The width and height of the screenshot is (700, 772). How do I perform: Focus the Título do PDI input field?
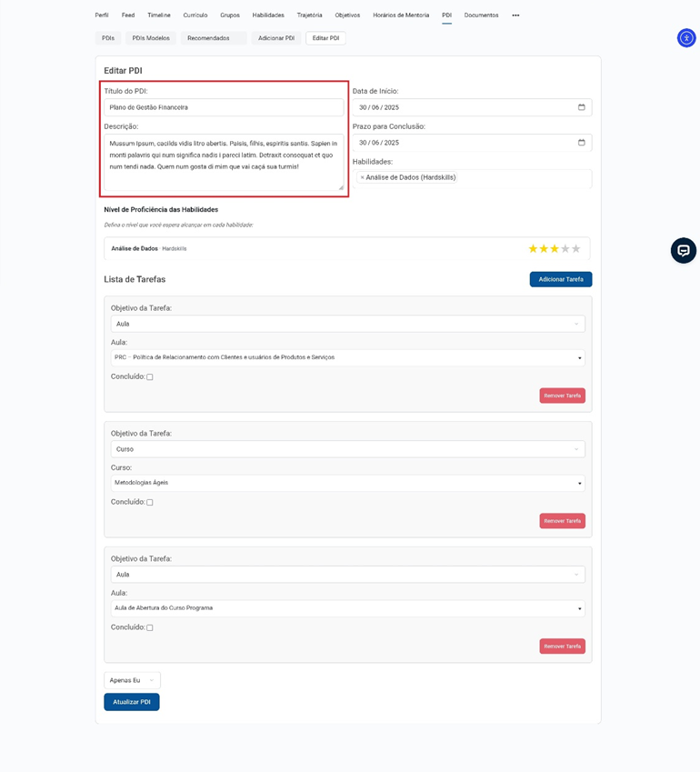point(224,107)
